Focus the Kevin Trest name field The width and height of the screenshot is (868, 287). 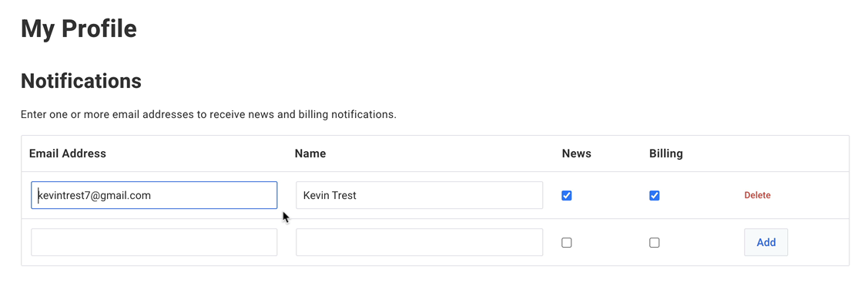click(419, 196)
